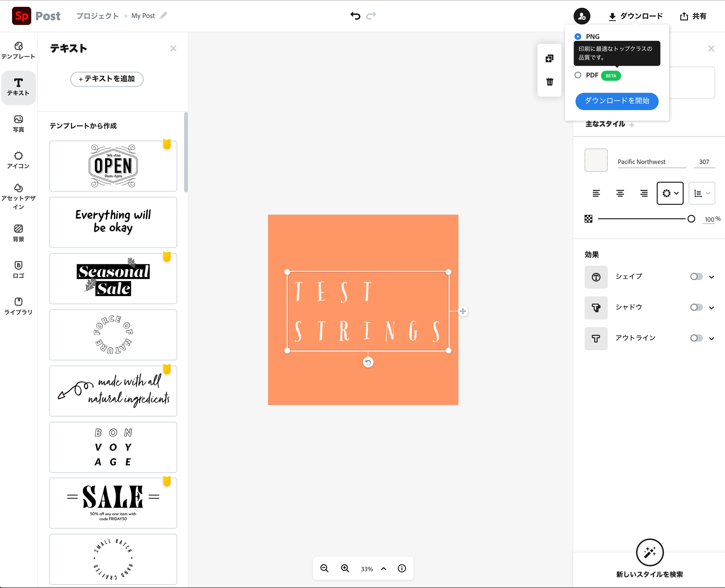This screenshot has width=725, height=588.
Task: Click the undo arrow icon
Action: tap(355, 16)
